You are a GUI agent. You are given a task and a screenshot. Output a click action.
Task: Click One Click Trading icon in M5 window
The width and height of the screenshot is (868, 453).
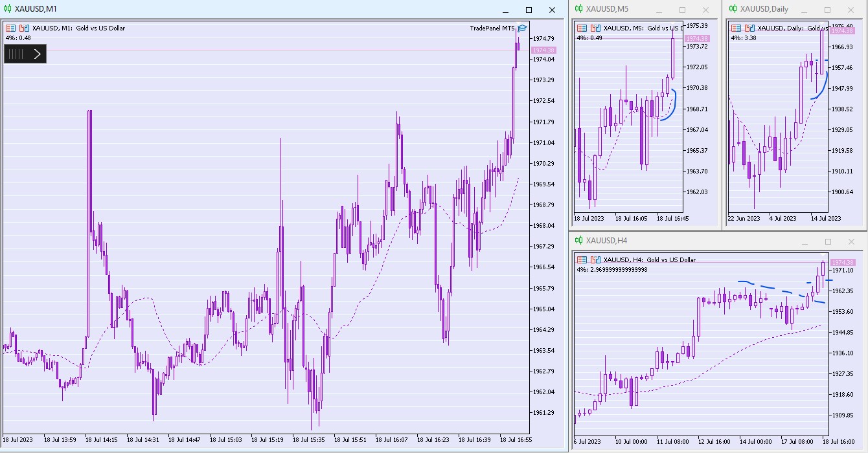pyautogui.click(x=582, y=28)
